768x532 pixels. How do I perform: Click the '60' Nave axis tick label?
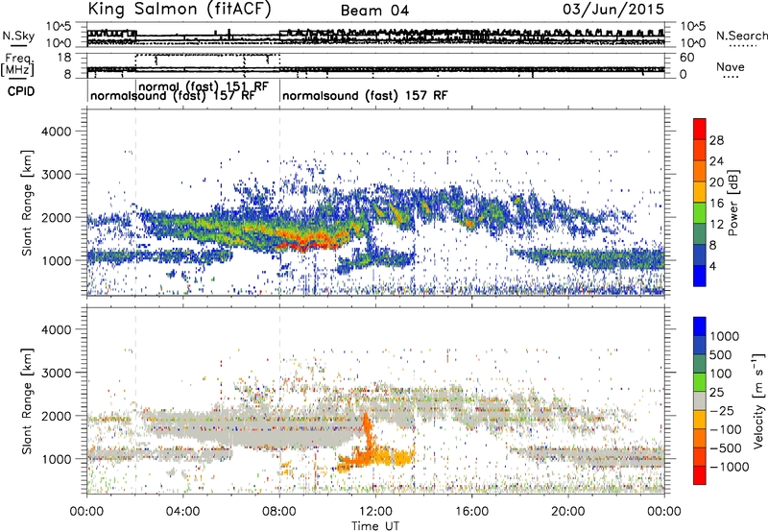coord(686,58)
